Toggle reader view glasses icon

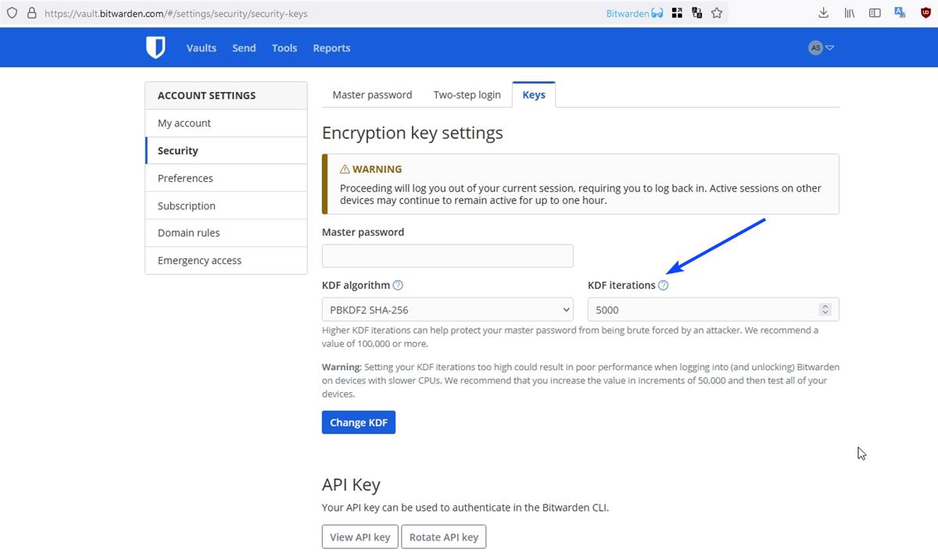click(x=657, y=13)
